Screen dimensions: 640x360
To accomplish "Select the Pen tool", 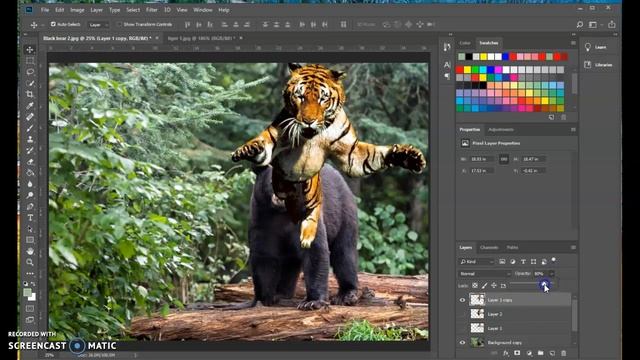I will [30, 207].
